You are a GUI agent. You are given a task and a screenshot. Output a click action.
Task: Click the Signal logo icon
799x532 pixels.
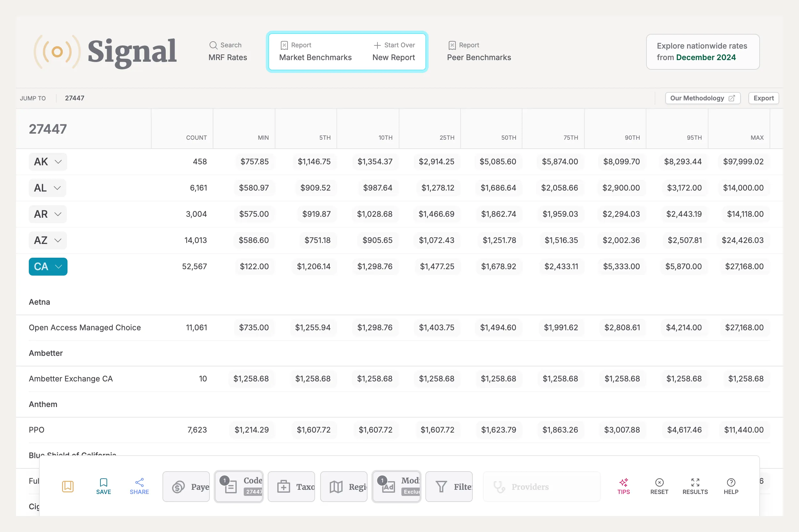click(x=57, y=51)
